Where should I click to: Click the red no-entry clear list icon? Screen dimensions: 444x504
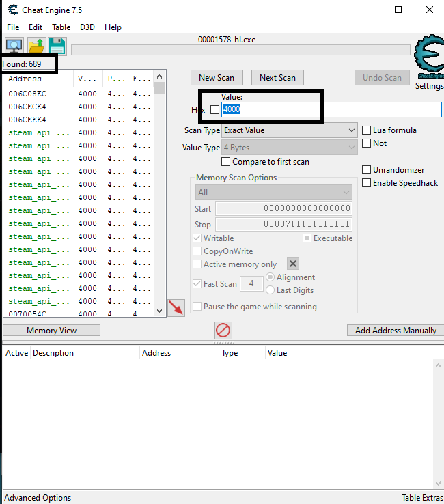point(223,330)
